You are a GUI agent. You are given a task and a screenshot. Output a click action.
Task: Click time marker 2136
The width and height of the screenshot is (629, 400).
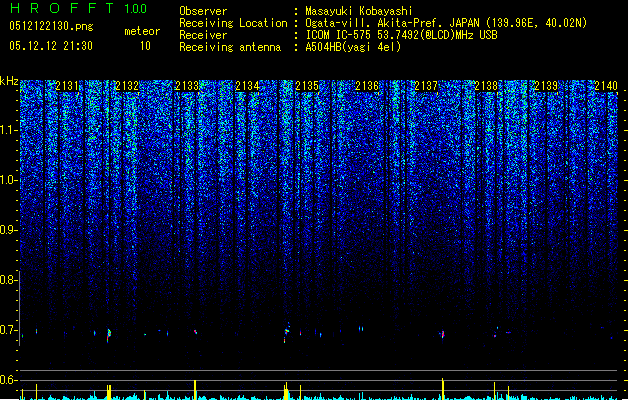[x=367, y=86]
